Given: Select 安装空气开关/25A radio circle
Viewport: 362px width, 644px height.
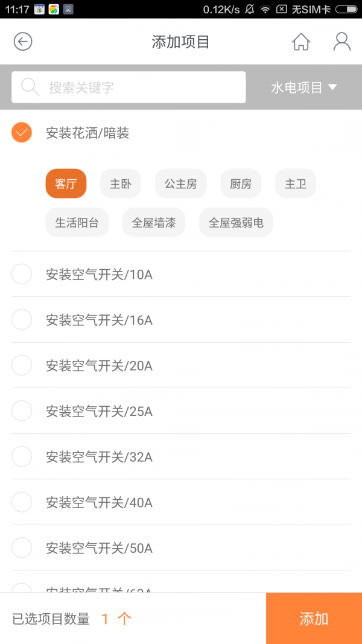Looking at the screenshot, I should (x=22, y=411).
